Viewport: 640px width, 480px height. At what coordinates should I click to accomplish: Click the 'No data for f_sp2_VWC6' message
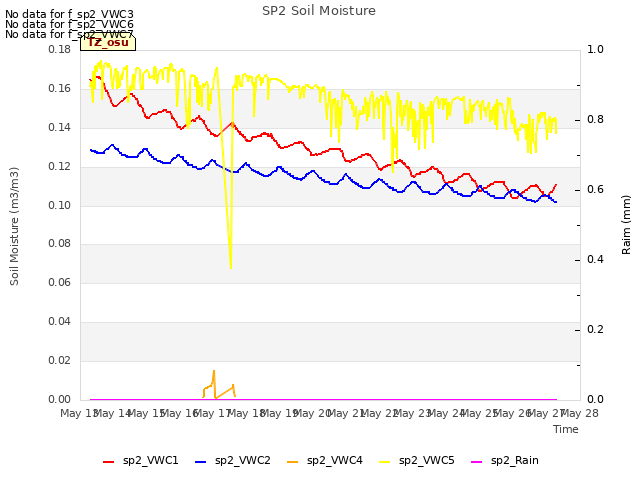click(69, 24)
